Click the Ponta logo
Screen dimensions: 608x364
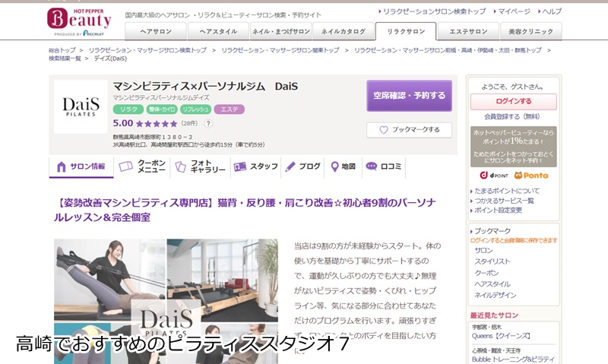click(531, 176)
